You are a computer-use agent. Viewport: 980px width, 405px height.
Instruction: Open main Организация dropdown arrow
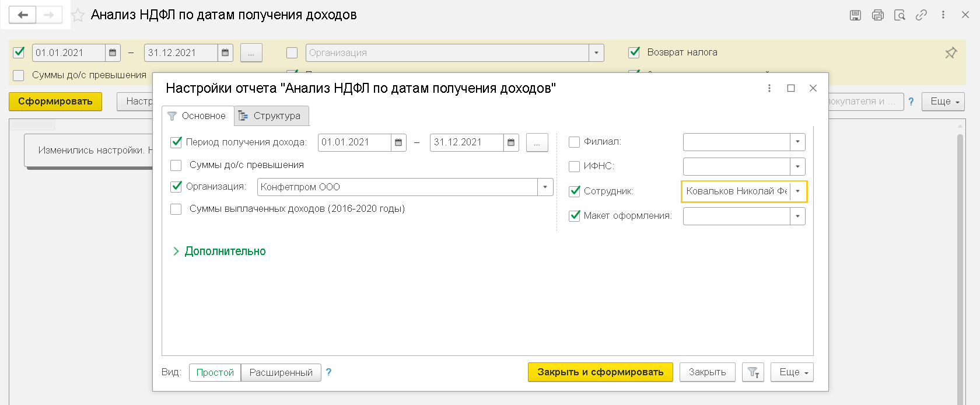pyautogui.click(x=596, y=53)
